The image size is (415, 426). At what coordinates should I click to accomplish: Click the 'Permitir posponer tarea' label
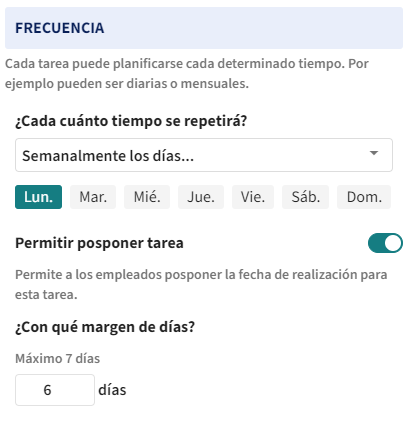[x=99, y=243]
